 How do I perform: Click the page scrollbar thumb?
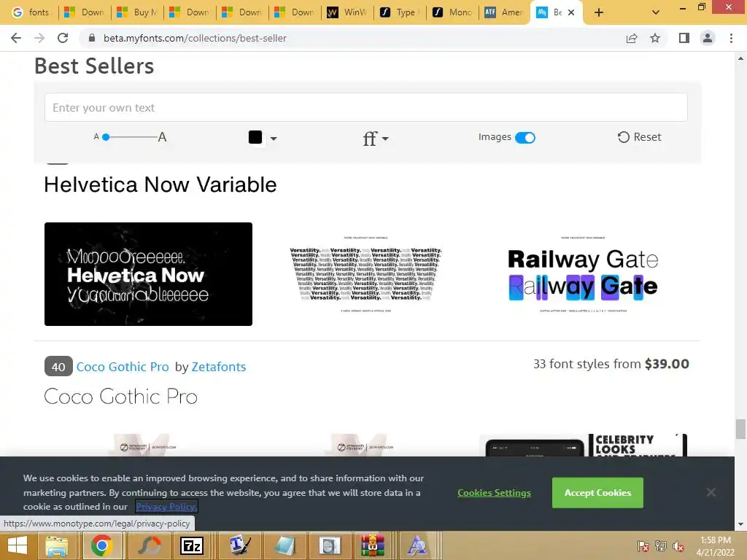coord(740,429)
